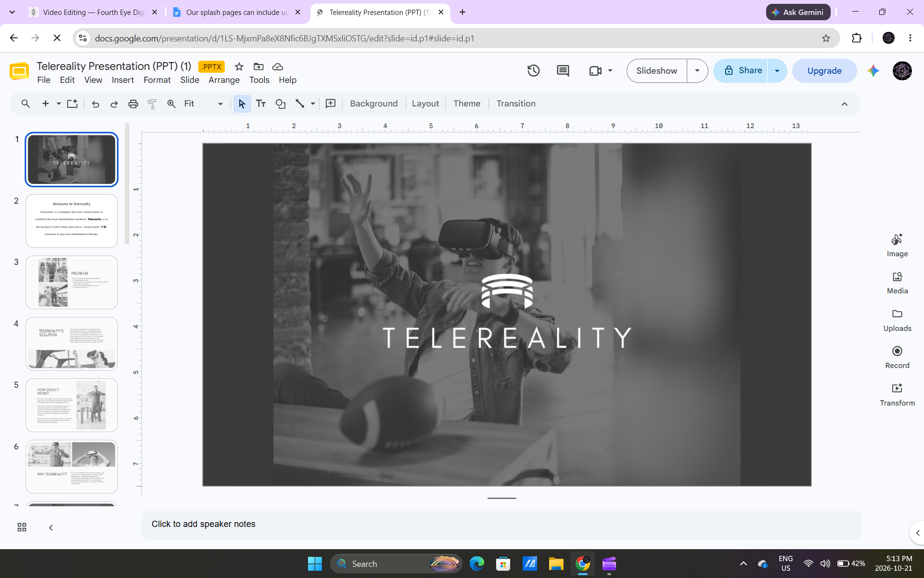Expand the line tool options arrow
The height and width of the screenshot is (578, 924).
tap(313, 104)
